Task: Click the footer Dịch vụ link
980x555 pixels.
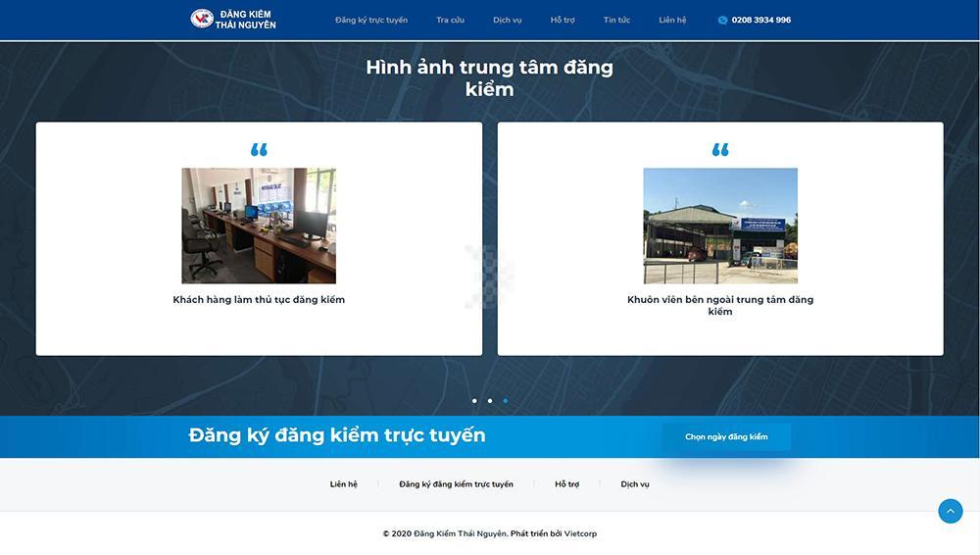Action: coord(635,484)
